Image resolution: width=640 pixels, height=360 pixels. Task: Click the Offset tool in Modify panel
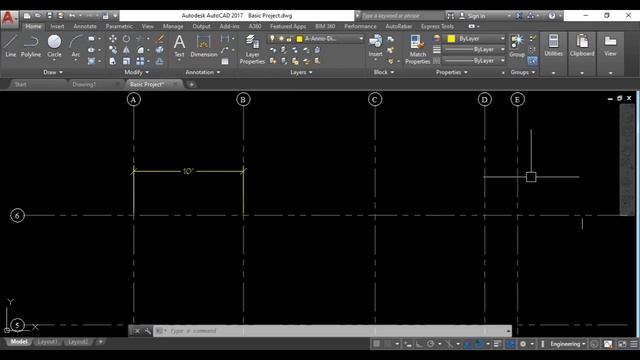[160, 61]
